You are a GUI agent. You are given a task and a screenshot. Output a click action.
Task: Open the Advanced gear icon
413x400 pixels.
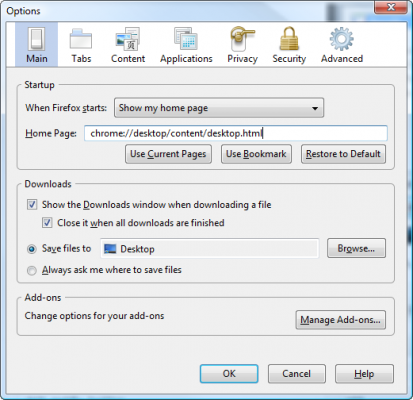click(342, 39)
